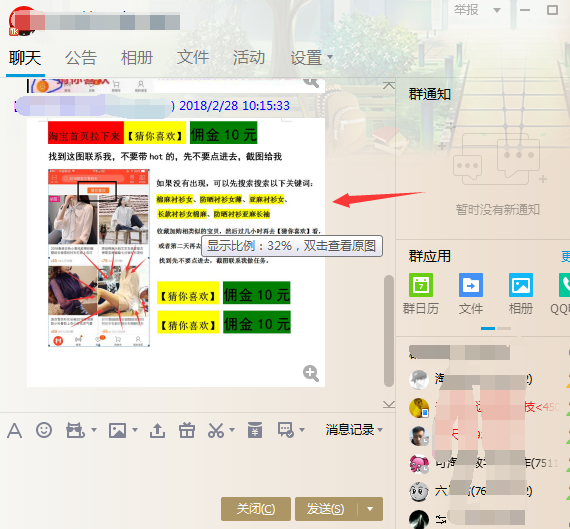This screenshot has height=529, width=570.
Task: Click the upload file icon
Action: point(157,430)
